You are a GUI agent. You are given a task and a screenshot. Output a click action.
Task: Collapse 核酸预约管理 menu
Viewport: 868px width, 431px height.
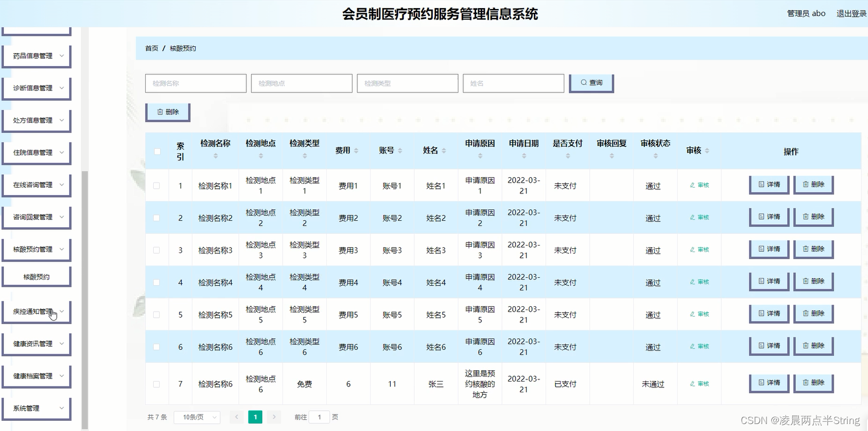pos(37,249)
